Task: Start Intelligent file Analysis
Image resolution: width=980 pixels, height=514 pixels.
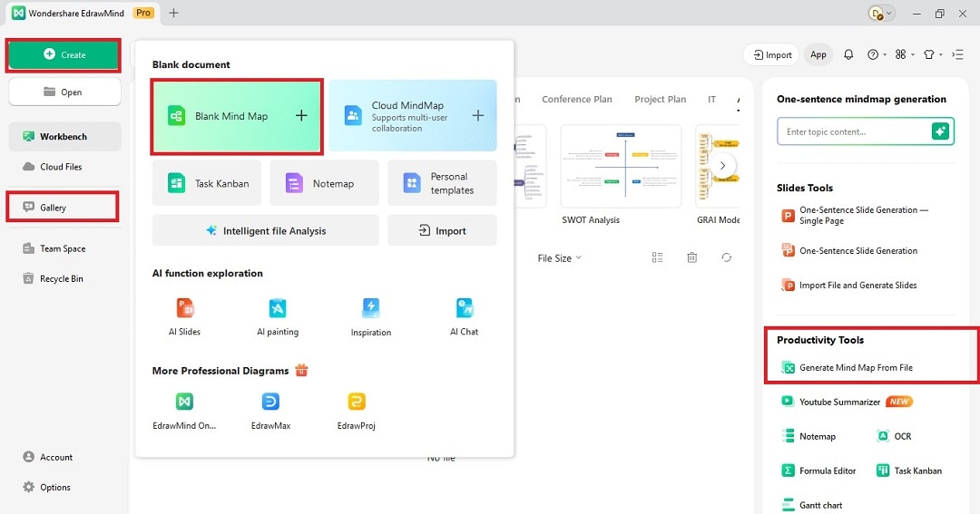Action: (266, 230)
